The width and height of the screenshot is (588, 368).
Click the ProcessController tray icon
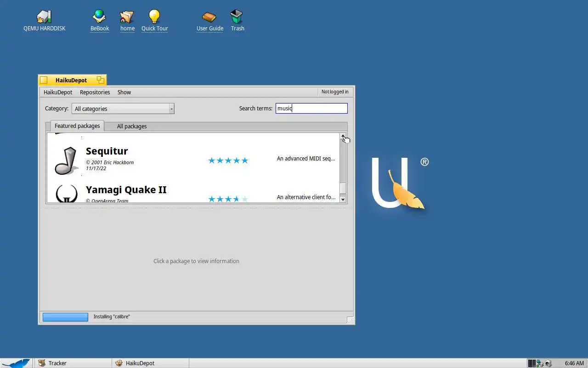(x=531, y=363)
